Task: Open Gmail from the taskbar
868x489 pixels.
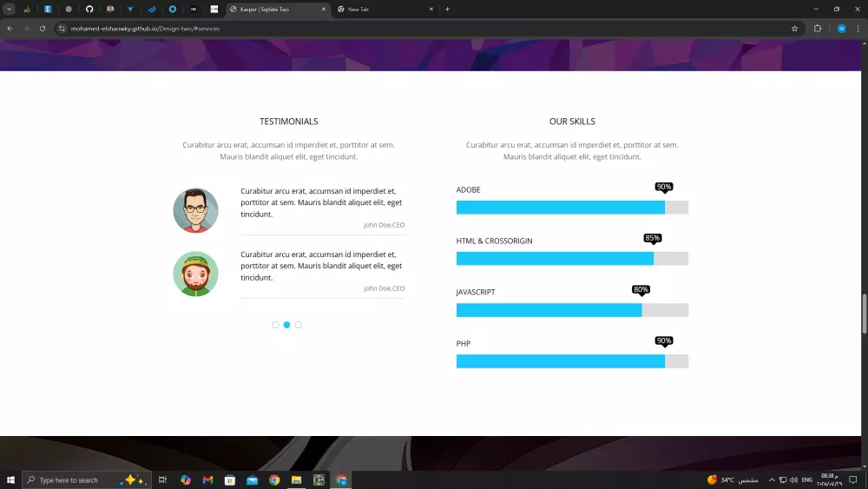Action: click(x=207, y=479)
